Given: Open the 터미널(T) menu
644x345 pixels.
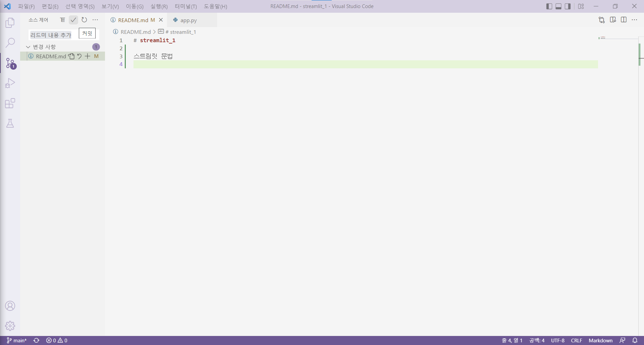Looking at the screenshot, I should (x=186, y=6).
